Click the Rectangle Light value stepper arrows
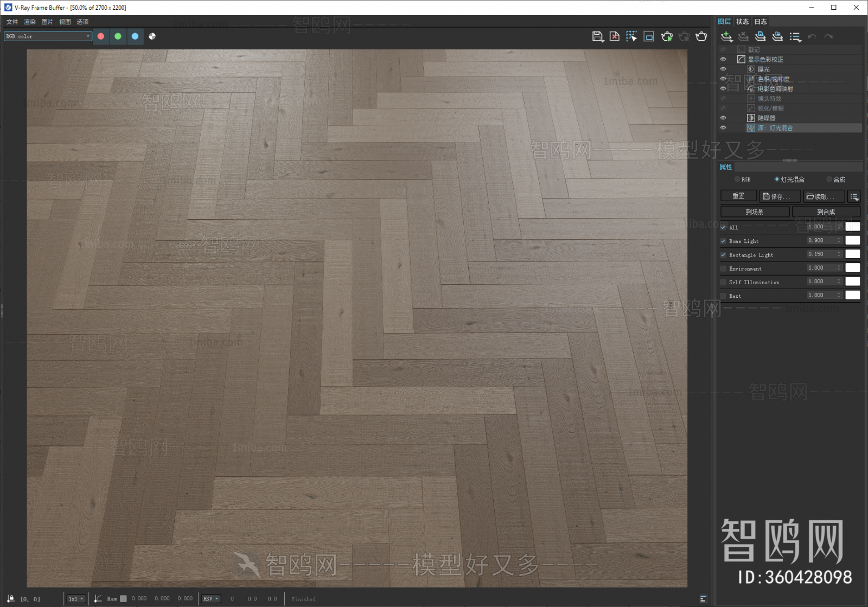This screenshot has width=868, height=607. click(839, 254)
